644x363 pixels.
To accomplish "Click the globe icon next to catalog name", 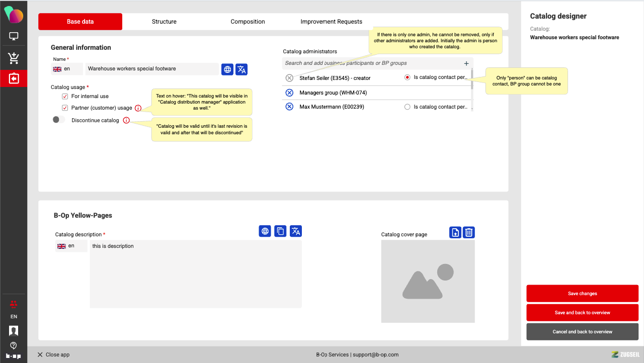I will (227, 69).
